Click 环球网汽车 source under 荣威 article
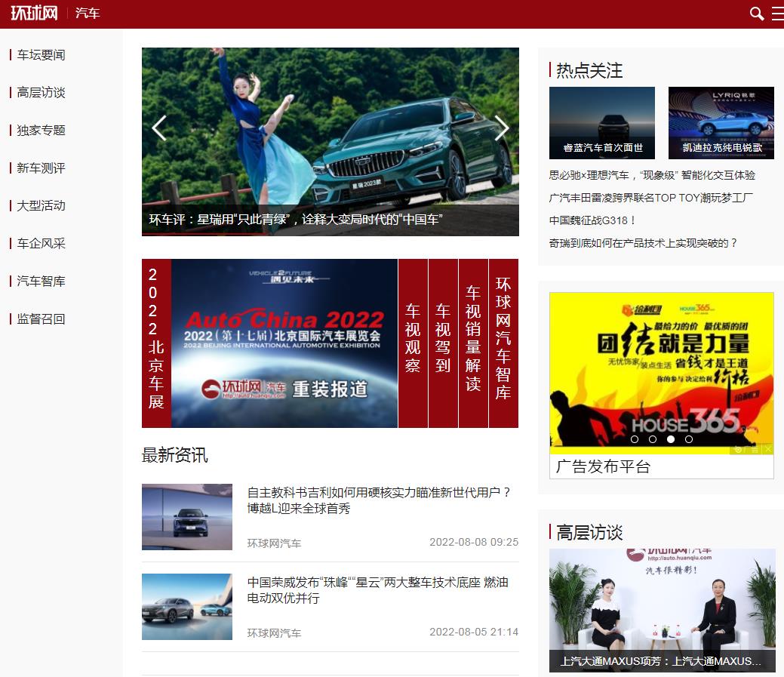Viewport: 784px width, 677px height. (x=274, y=633)
